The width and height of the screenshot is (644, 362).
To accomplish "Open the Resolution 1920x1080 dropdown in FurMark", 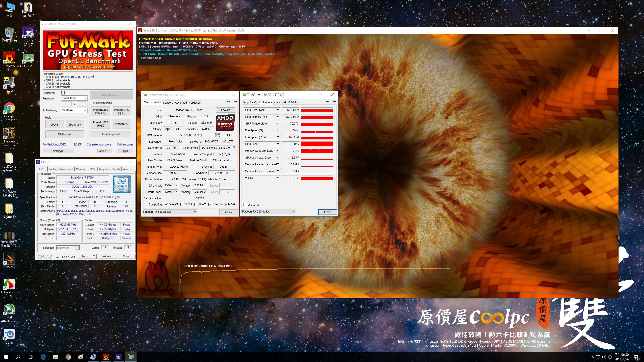I will coord(74,98).
